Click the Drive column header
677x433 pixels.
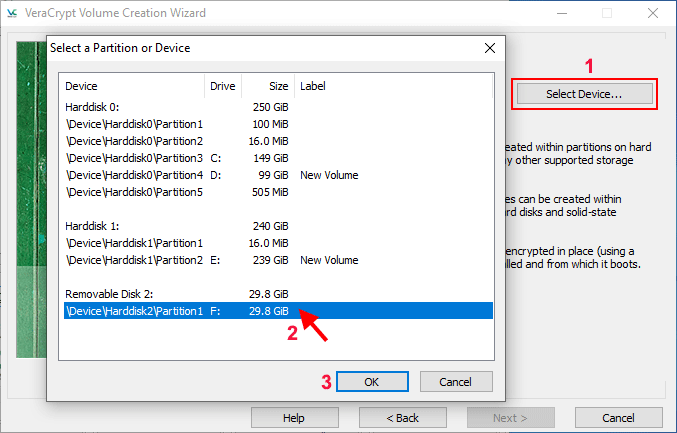(x=223, y=86)
